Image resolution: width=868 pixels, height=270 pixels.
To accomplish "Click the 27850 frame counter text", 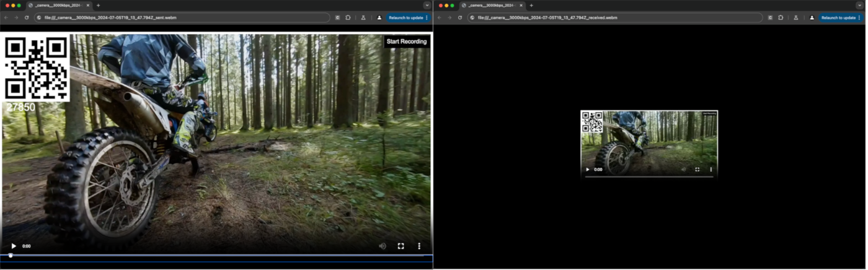I will [20, 108].
